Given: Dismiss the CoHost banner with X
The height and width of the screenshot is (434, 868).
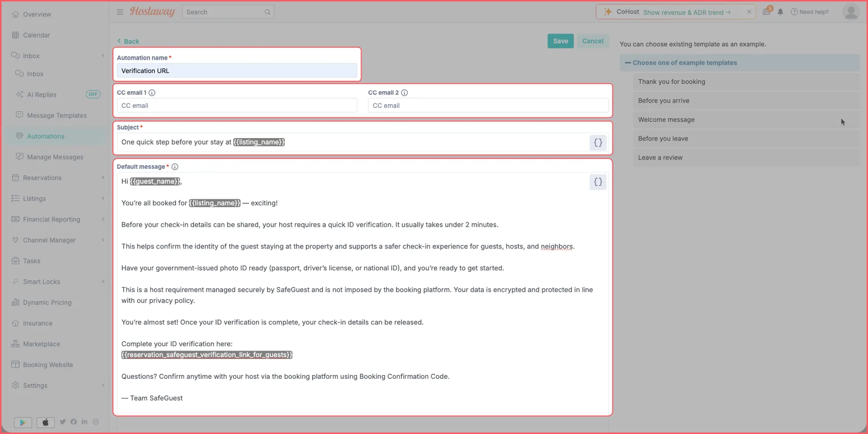Looking at the screenshot, I should (749, 12).
